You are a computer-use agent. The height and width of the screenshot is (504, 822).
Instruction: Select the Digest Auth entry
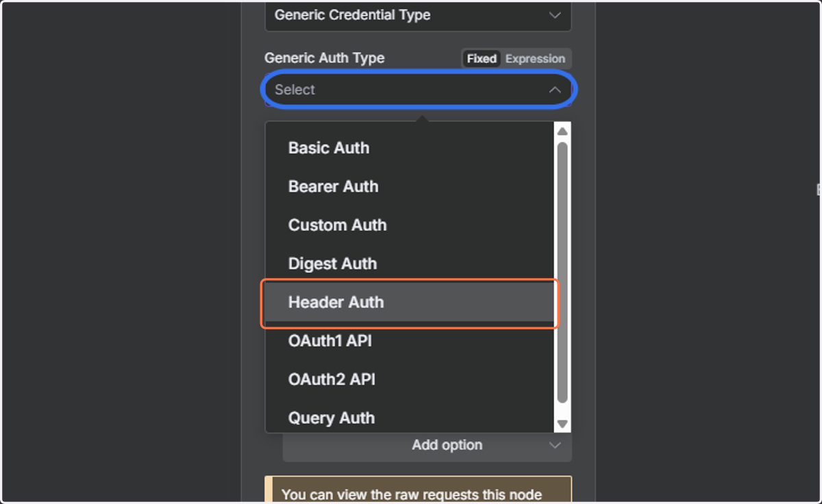(410, 264)
